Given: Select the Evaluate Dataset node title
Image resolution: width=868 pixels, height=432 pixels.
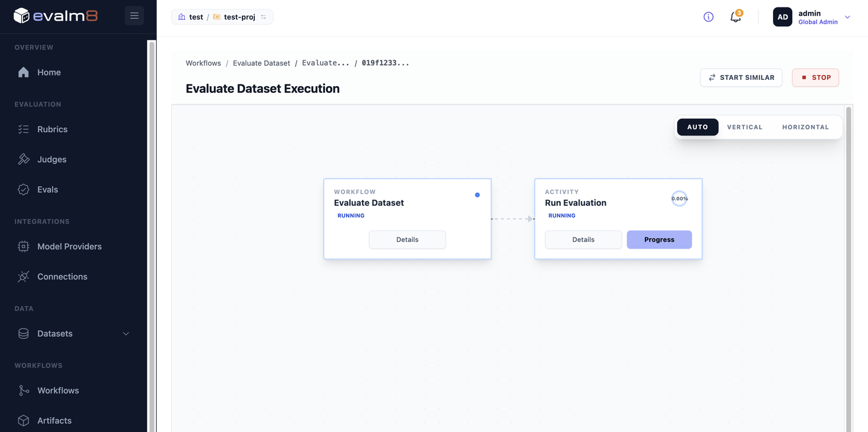Looking at the screenshot, I should [369, 203].
